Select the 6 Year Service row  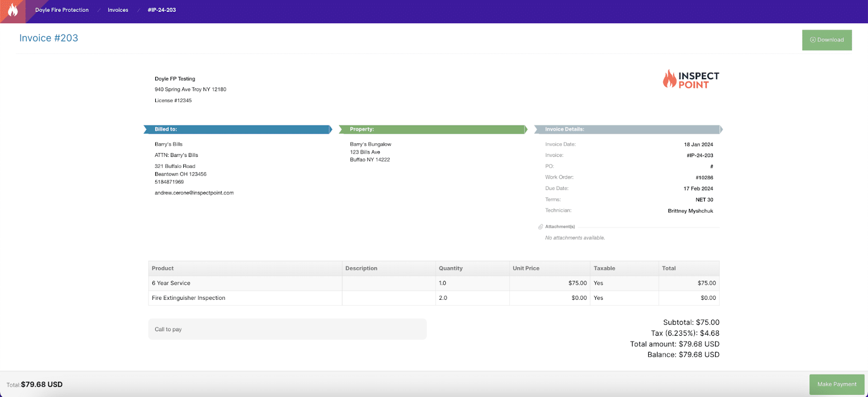171,283
